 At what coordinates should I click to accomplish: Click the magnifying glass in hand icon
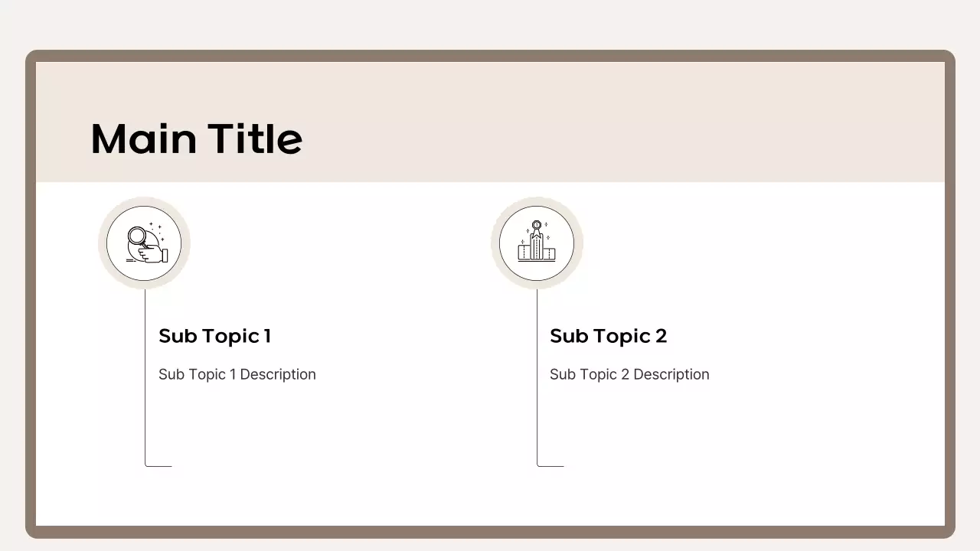point(145,243)
